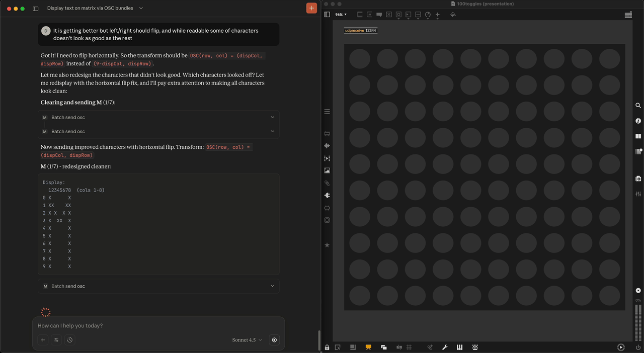
Task: Click the stop response button
Action: click(274, 340)
